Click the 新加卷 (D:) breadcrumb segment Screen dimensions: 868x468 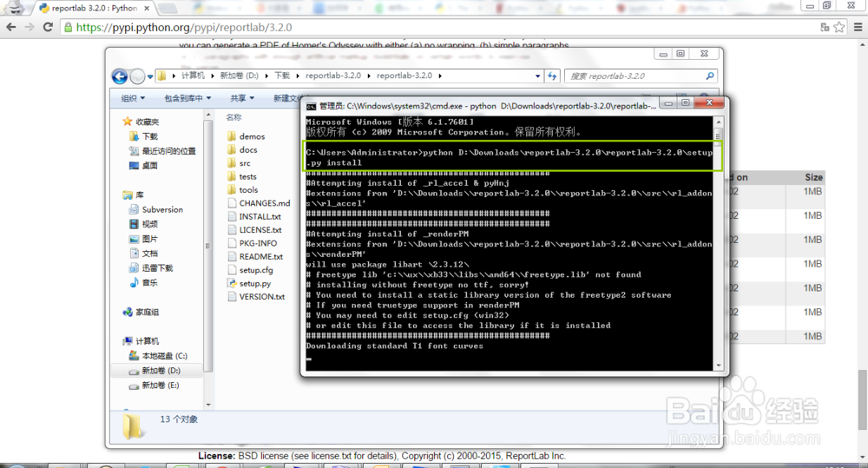point(240,76)
